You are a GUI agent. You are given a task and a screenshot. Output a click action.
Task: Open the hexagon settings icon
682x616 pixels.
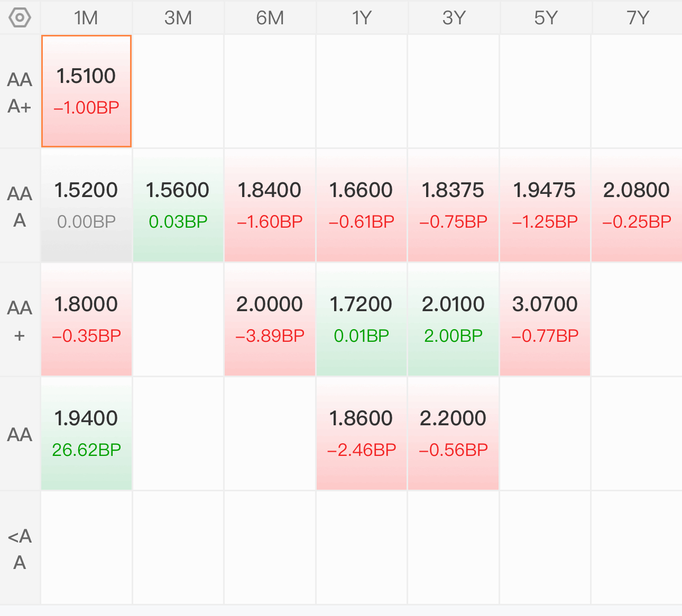tap(20, 17)
